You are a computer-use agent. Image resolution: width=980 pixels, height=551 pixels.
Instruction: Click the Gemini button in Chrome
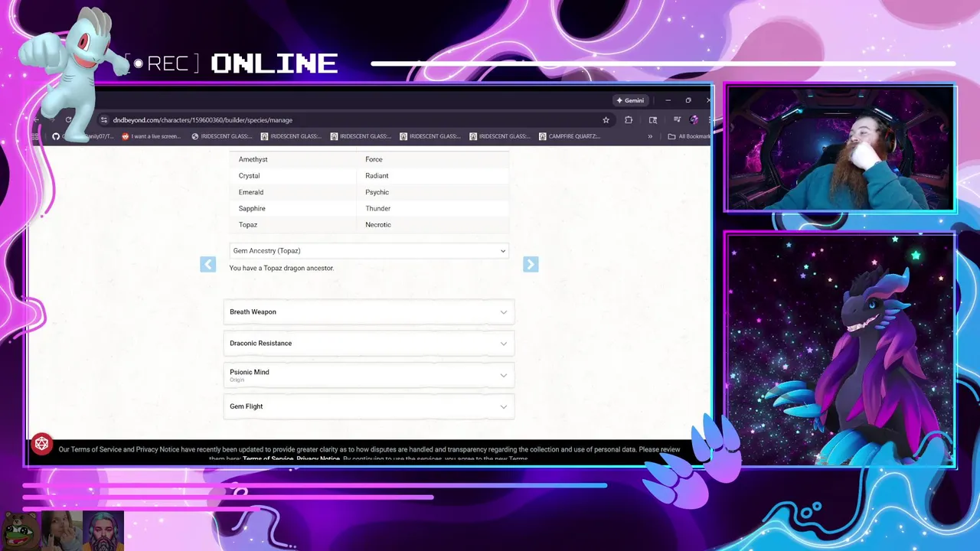click(631, 100)
